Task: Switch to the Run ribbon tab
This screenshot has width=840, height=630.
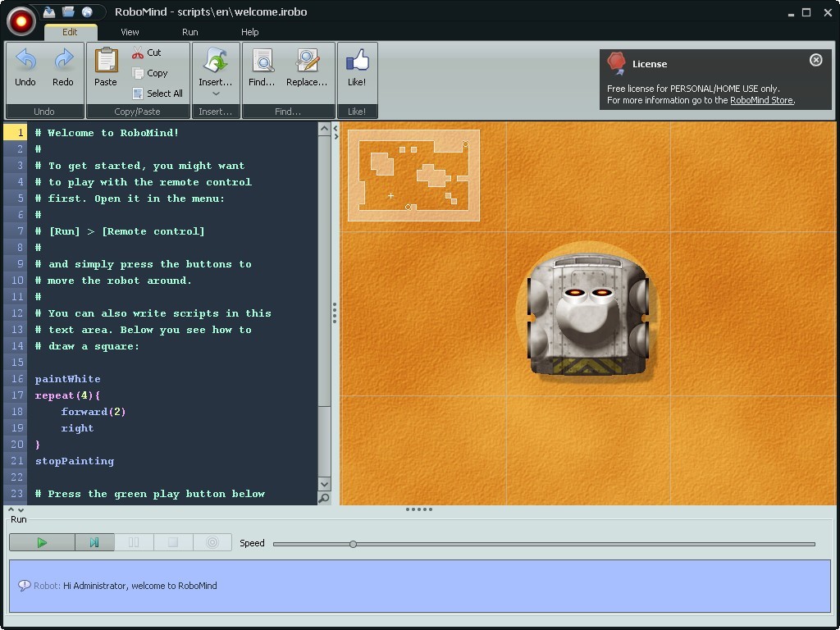Action: (x=190, y=32)
